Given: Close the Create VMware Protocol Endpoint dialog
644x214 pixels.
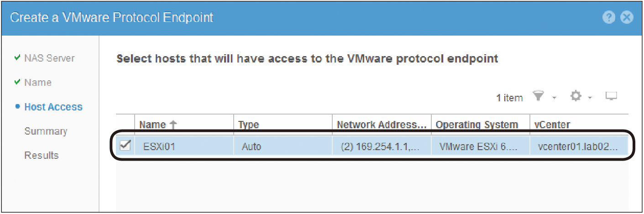Looking at the screenshot, I should [627, 18].
